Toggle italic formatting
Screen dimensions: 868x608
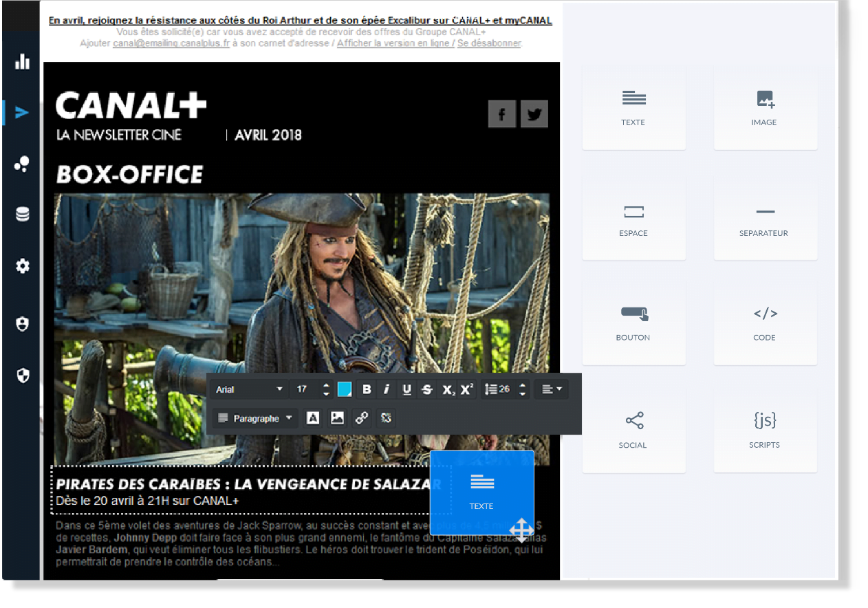click(387, 389)
